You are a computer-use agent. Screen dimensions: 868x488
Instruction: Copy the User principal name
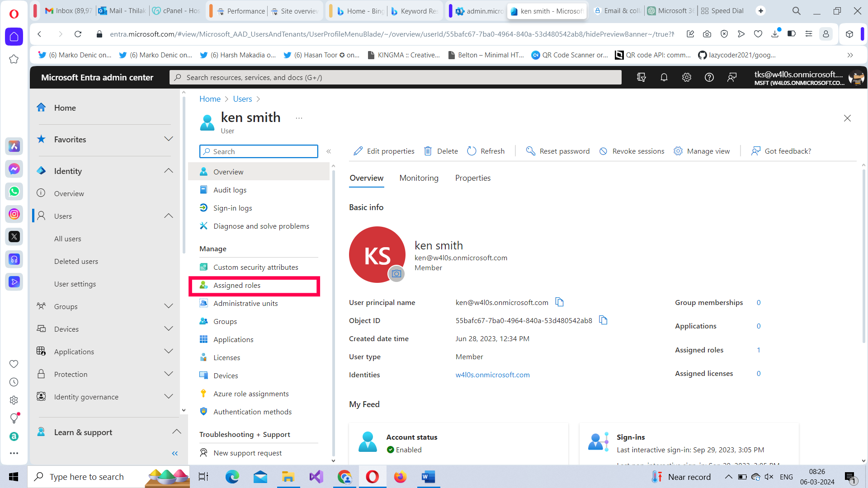(x=559, y=302)
